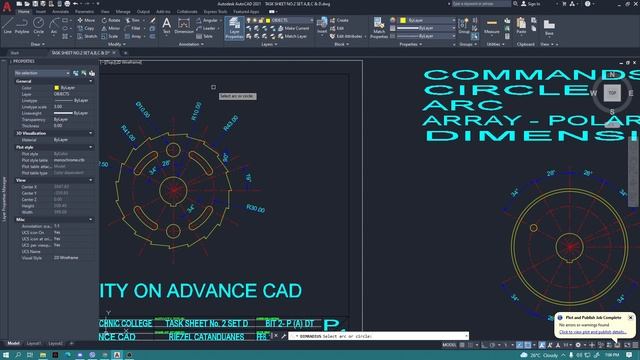Viewport: 640px width, 360px height.
Task: Open the Output ribbon tab
Action: tap(143, 11)
